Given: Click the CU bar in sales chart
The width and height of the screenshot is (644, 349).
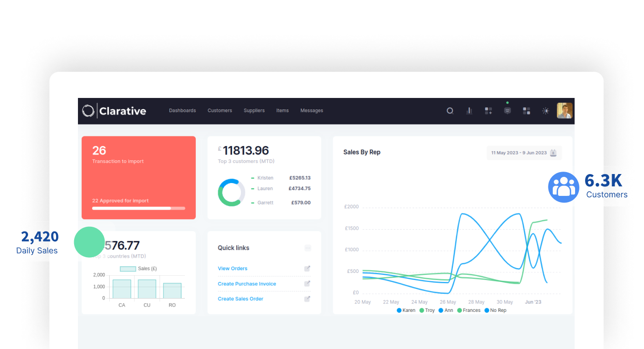Looking at the screenshot, I should point(147,289).
